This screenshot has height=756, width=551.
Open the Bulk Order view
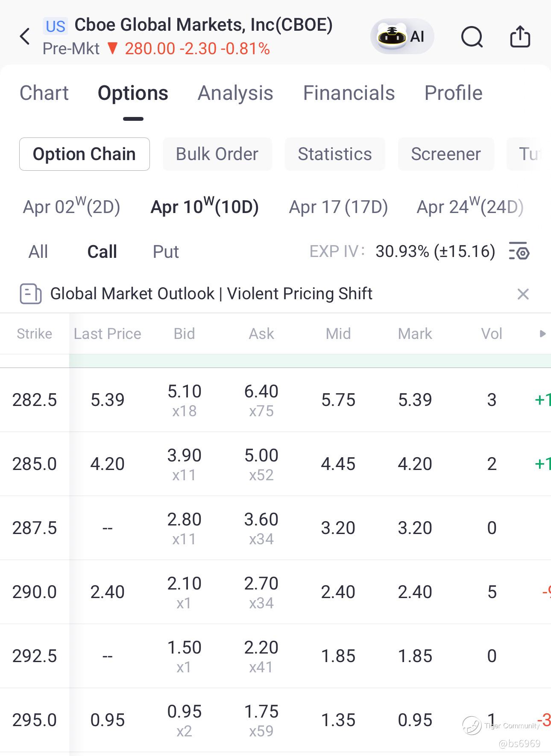217,154
